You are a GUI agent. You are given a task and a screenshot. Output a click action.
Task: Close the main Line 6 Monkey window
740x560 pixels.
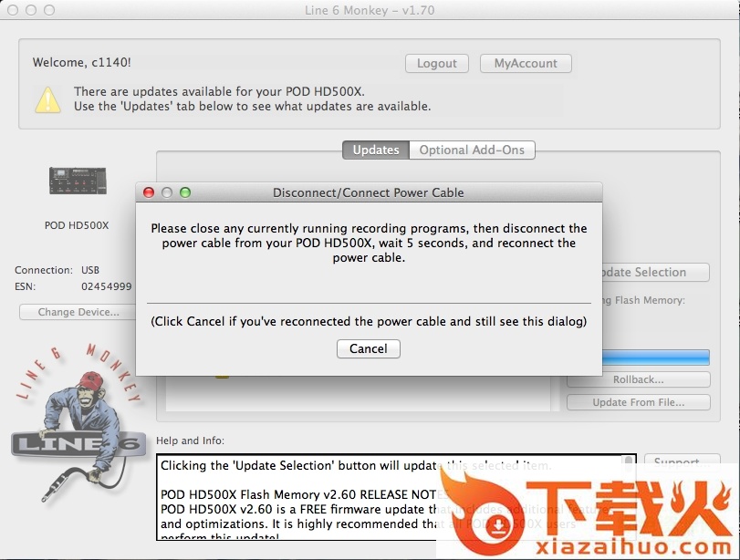pyautogui.click(x=13, y=10)
